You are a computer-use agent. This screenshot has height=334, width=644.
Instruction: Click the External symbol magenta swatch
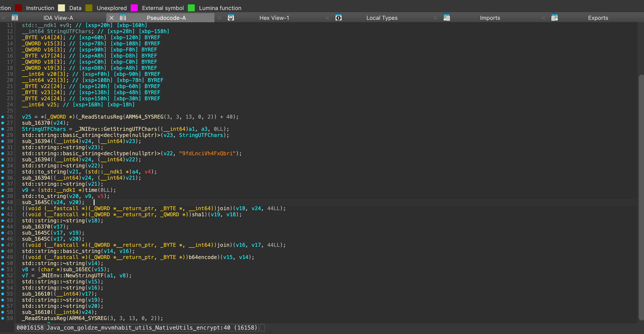click(134, 8)
